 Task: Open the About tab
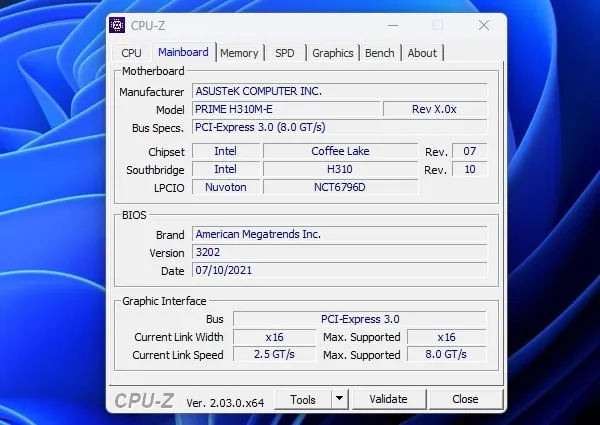tap(422, 53)
